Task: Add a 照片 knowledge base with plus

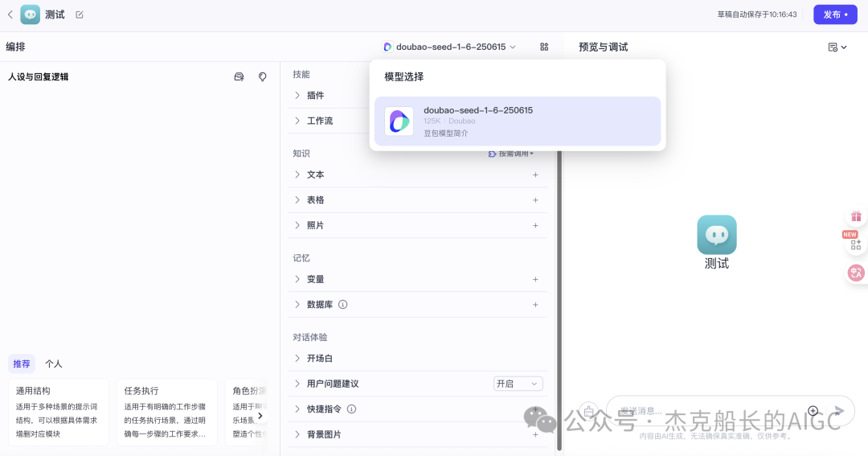Action: [535, 225]
